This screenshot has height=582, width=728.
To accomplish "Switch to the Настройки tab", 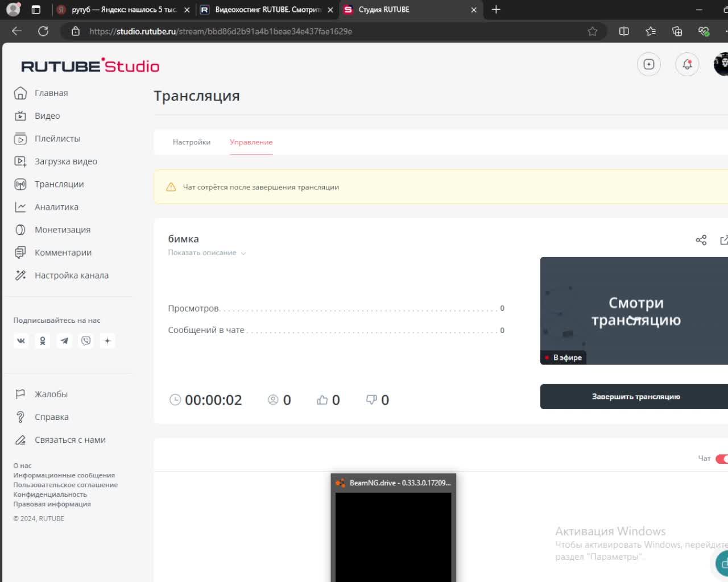I will coord(192,142).
